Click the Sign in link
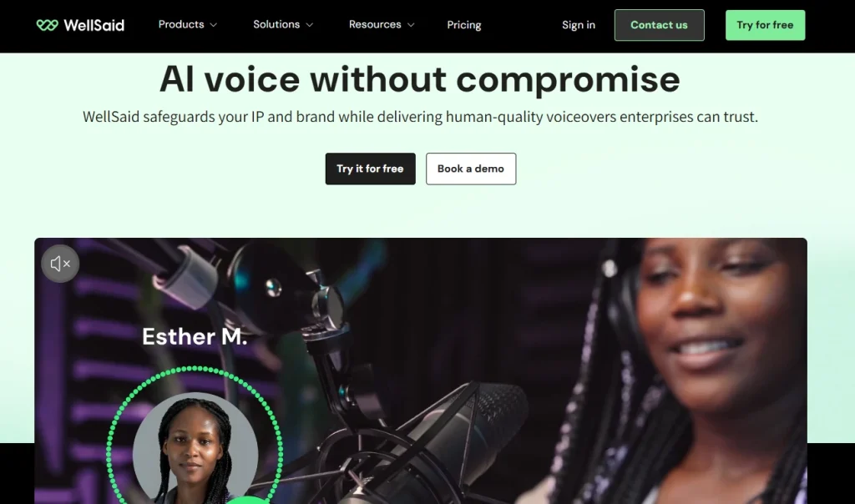Viewport: 855px width, 504px height. [579, 25]
